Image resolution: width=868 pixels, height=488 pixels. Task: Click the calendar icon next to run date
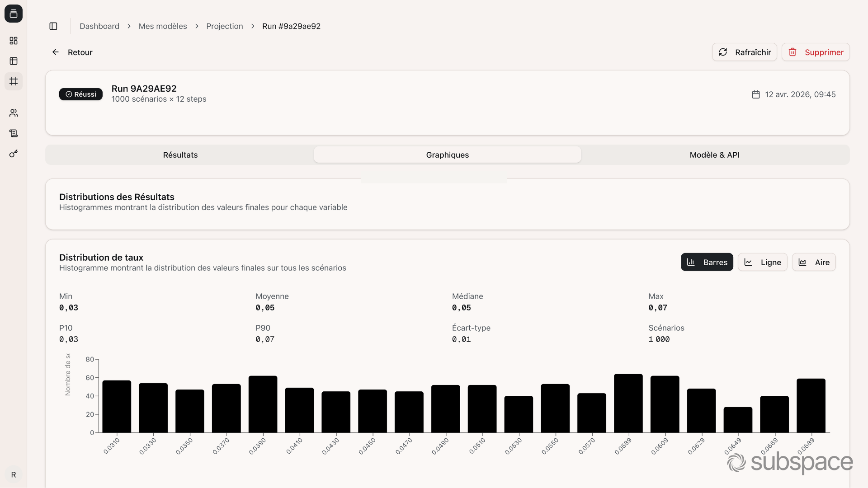tap(755, 94)
